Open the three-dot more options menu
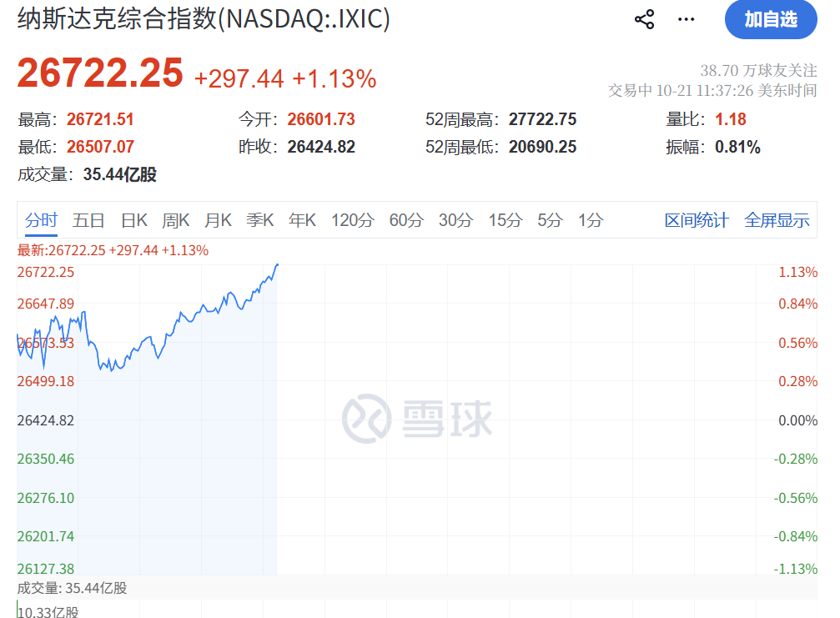The image size is (840, 618). pos(686,19)
